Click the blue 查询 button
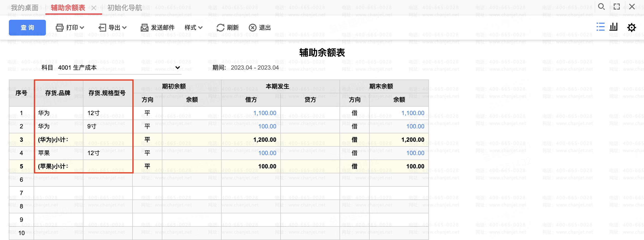 [x=27, y=27]
